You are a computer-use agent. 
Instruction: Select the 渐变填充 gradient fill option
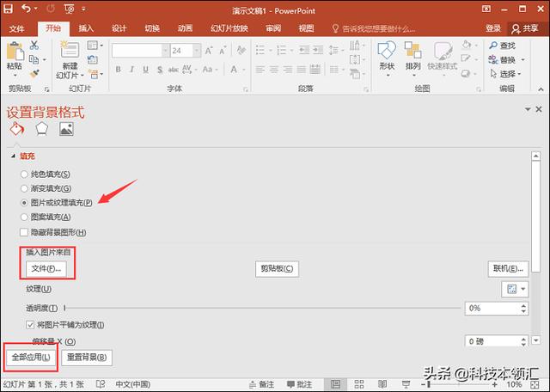point(25,188)
